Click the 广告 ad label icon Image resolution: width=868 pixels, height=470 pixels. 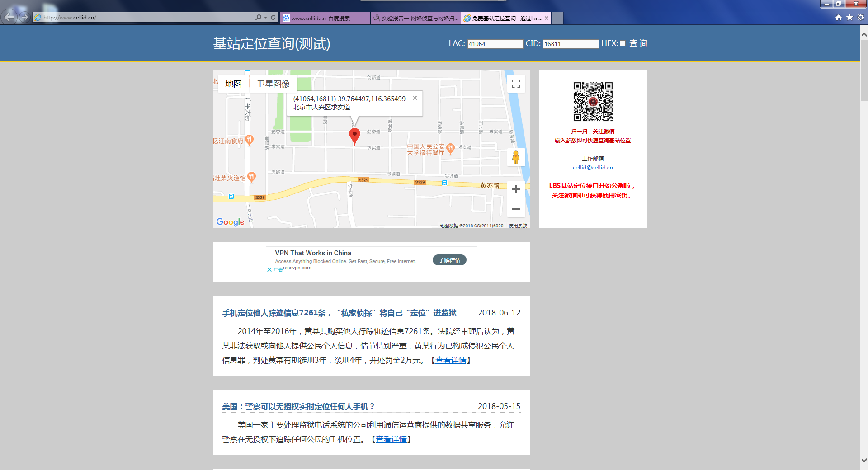pos(278,270)
